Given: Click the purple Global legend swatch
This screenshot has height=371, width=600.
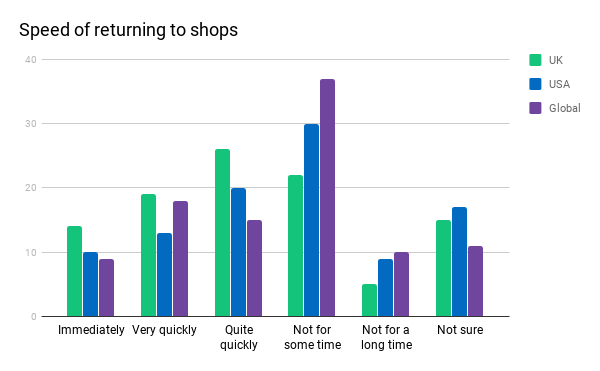Looking at the screenshot, I should 535,108.
